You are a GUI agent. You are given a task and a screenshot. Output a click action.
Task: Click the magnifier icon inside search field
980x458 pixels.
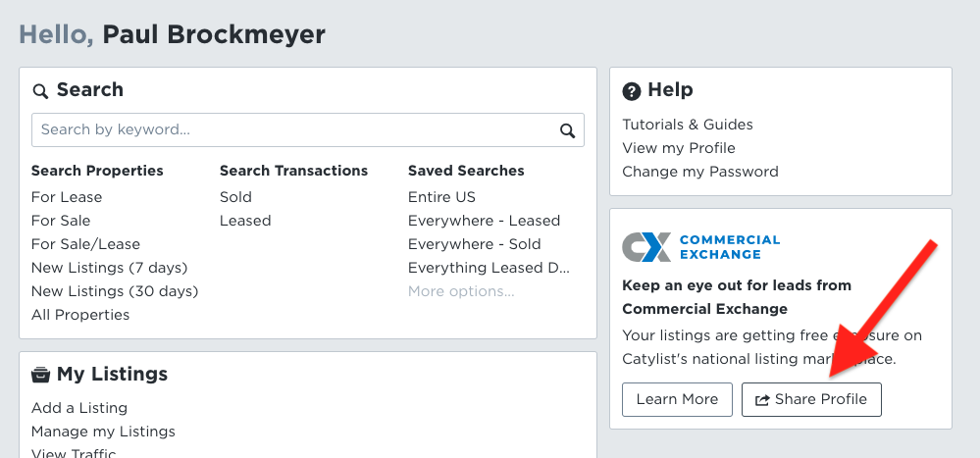coord(567,130)
